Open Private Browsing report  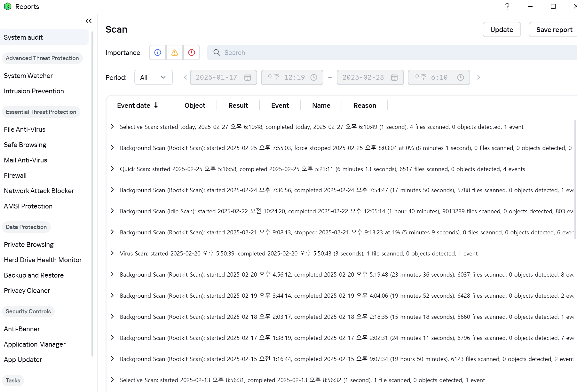click(29, 245)
